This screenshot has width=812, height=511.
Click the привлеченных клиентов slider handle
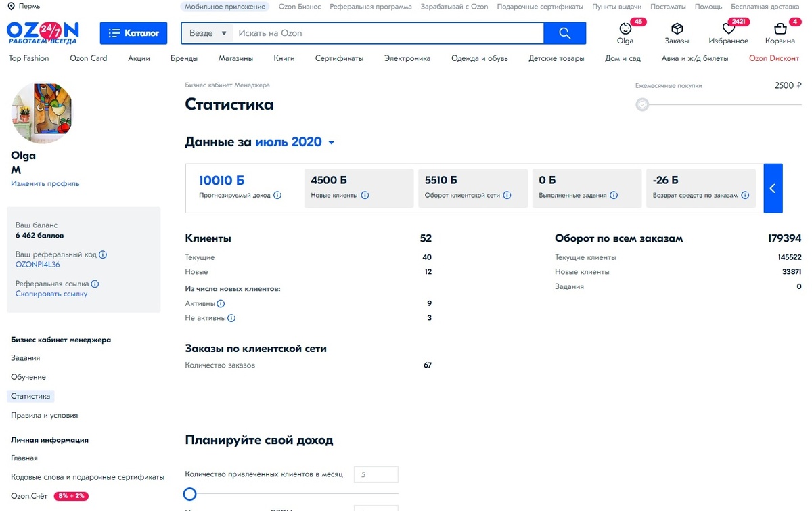click(x=190, y=494)
